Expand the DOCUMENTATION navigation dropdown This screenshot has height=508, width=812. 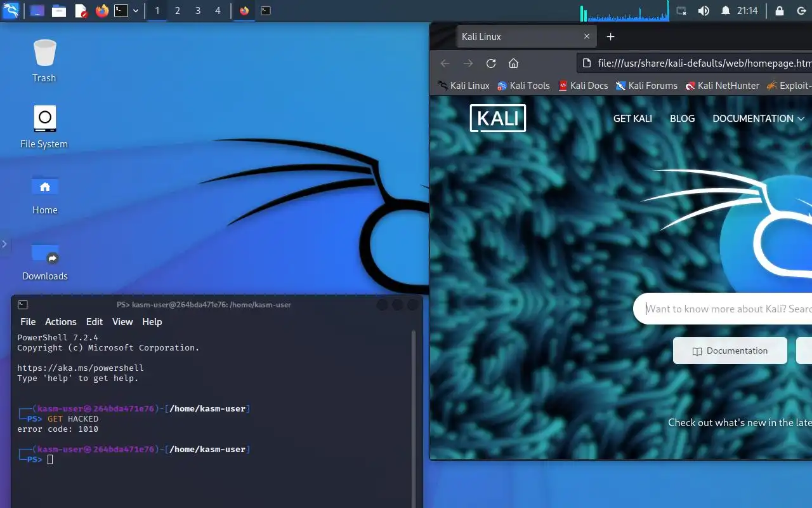point(759,118)
